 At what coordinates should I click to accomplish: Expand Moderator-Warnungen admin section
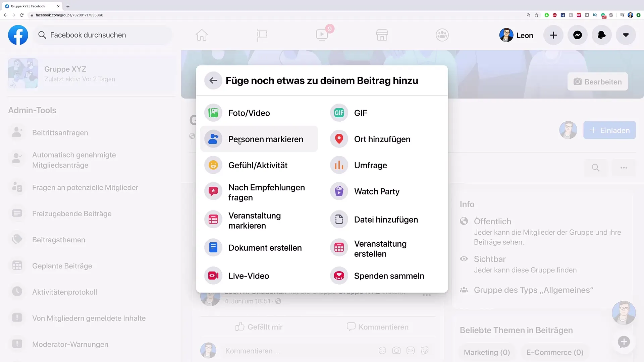tap(70, 344)
